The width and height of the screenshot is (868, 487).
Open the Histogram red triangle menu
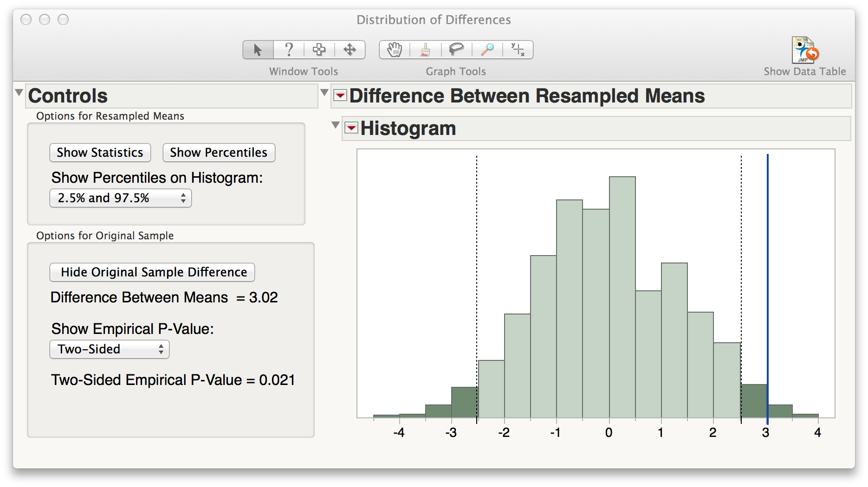coord(352,128)
